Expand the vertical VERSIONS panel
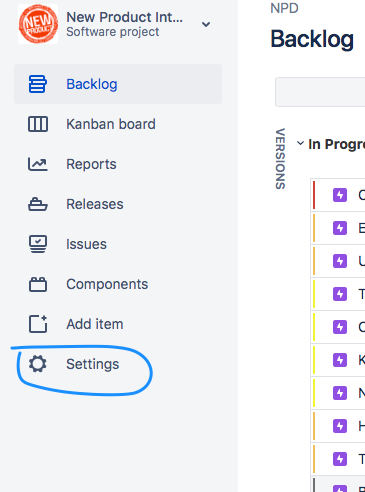 (280, 159)
